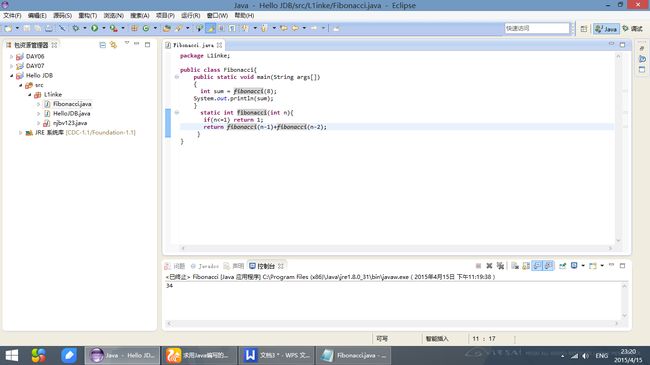The image size is (650, 365).
Task: Click editor vertical scrollbar down arrow
Action: (618, 241)
